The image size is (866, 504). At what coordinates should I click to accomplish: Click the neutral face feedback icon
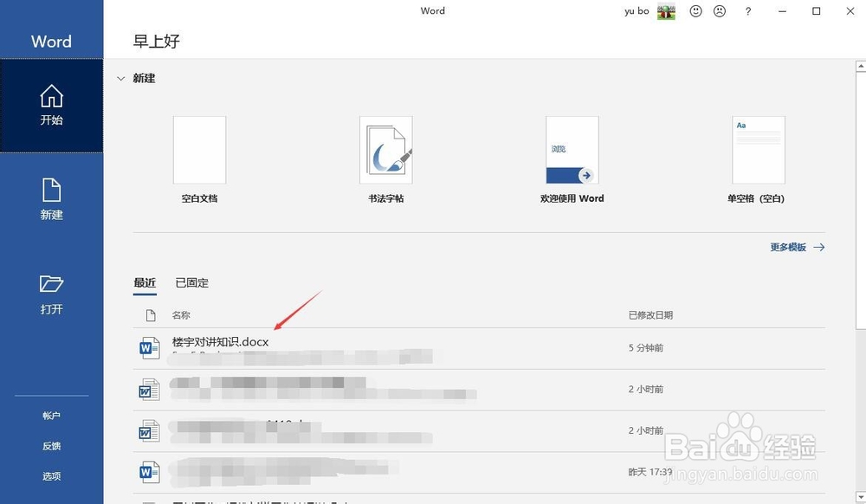click(x=720, y=11)
